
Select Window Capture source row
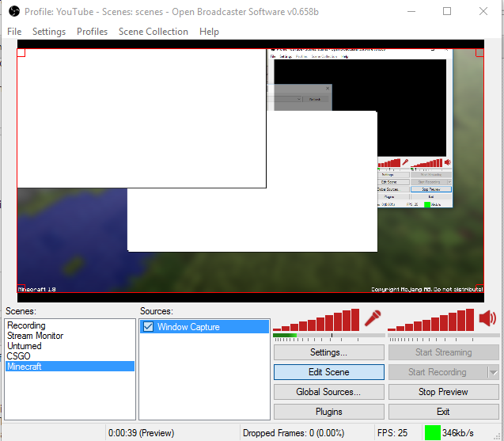(x=204, y=327)
